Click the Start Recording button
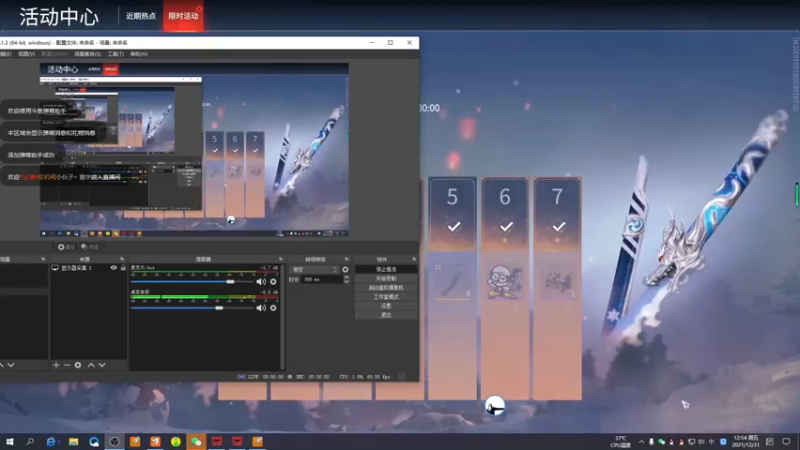The height and width of the screenshot is (450, 800). [386, 279]
